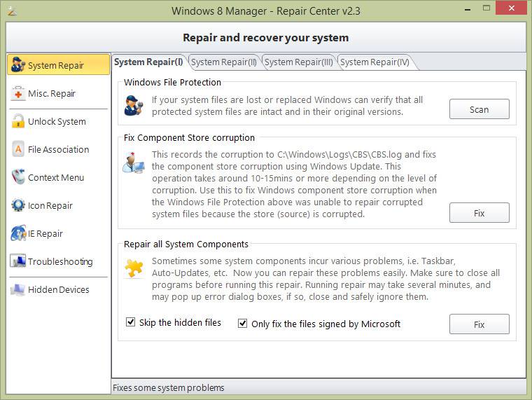Open the File Association section
Image resolution: width=532 pixels, height=400 pixels.
[58, 149]
